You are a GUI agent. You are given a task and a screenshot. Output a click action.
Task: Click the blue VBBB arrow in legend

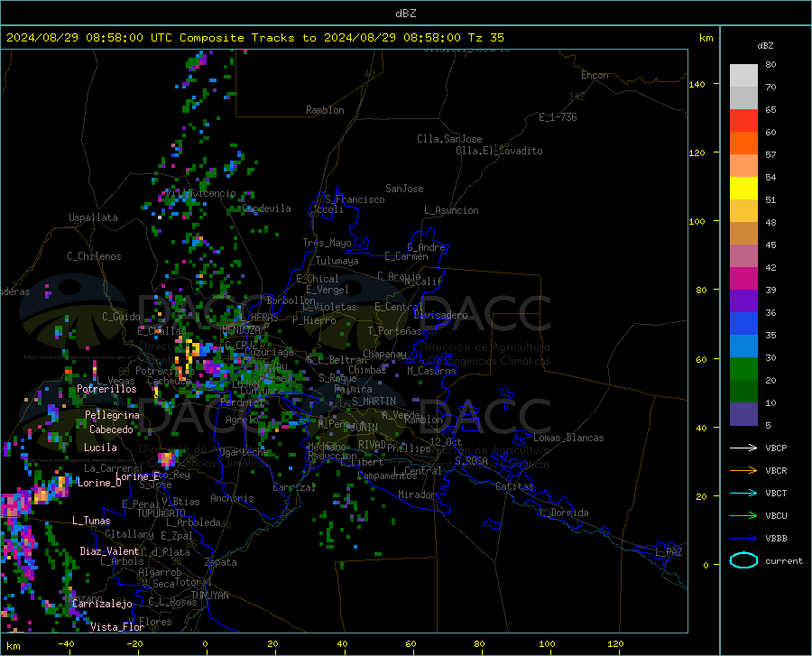point(743,539)
